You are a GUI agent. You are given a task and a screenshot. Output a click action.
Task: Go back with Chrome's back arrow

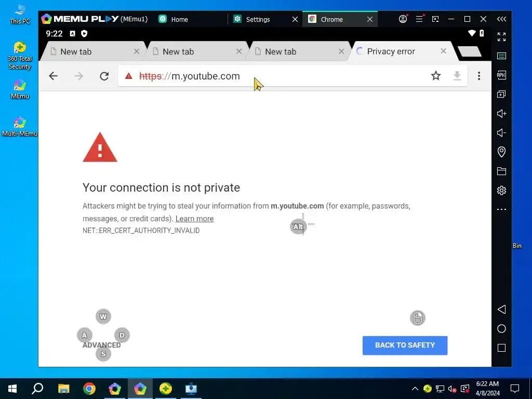(x=54, y=76)
